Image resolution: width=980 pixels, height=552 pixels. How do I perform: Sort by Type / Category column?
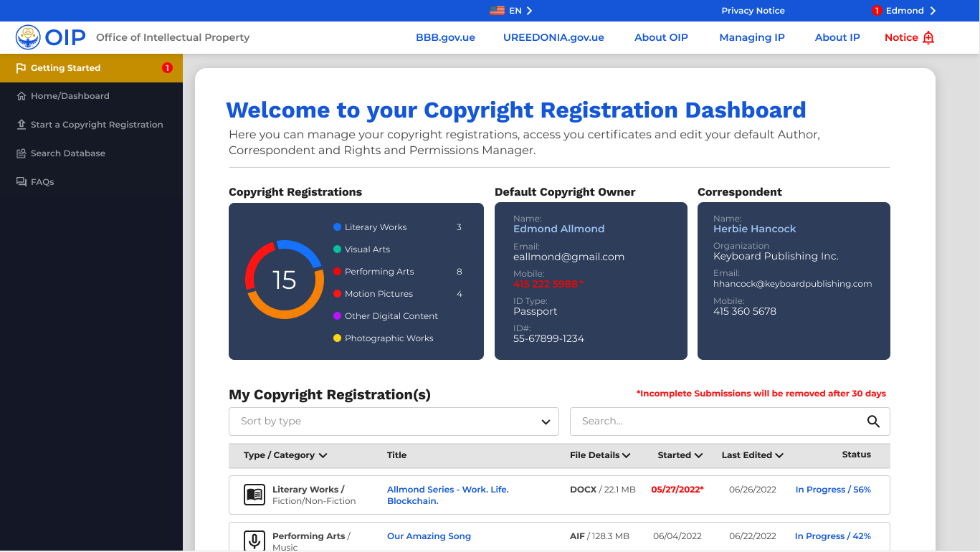[x=285, y=455]
